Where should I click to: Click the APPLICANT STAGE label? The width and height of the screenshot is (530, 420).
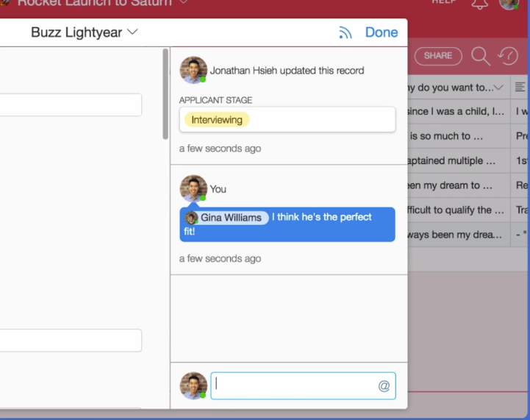pyautogui.click(x=215, y=100)
